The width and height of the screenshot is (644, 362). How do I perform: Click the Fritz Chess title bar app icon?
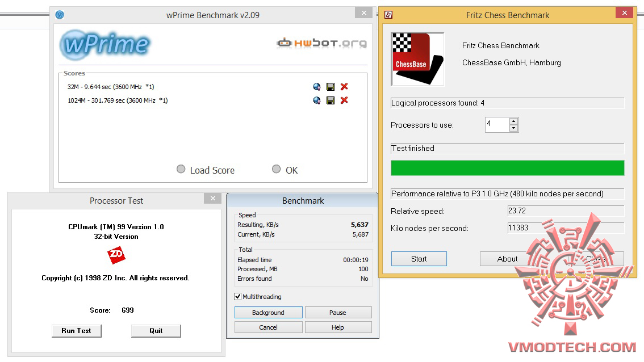pyautogui.click(x=388, y=15)
